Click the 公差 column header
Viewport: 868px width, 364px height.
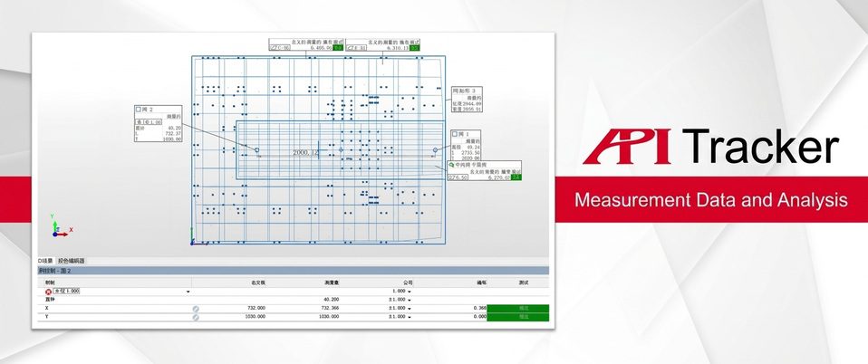[x=408, y=283]
